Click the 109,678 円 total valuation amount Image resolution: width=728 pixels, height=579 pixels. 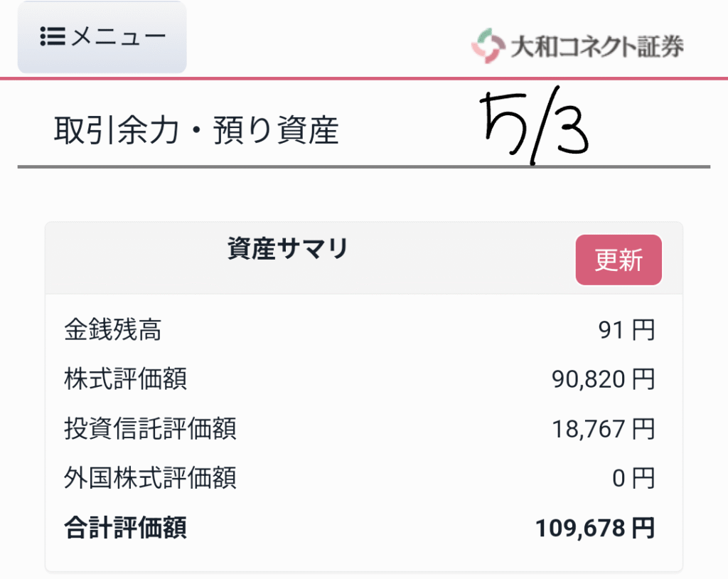tap(595, 528)
